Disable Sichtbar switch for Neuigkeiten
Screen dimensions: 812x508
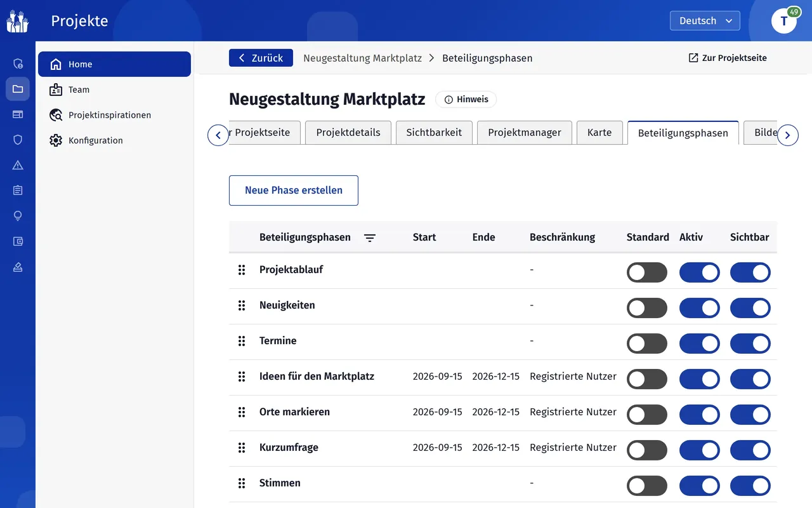pyautogui.click(x=750, y=309)
